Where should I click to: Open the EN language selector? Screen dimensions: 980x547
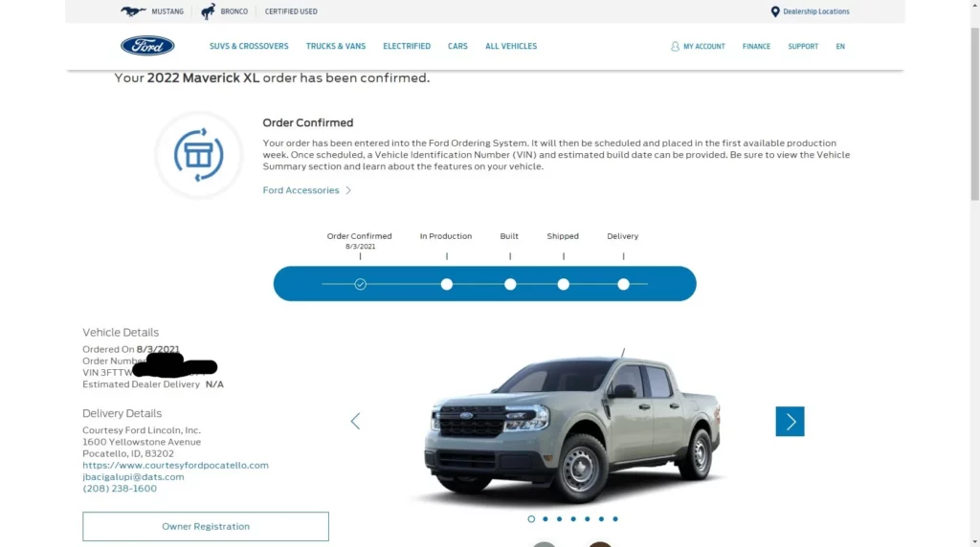(840, 46)
